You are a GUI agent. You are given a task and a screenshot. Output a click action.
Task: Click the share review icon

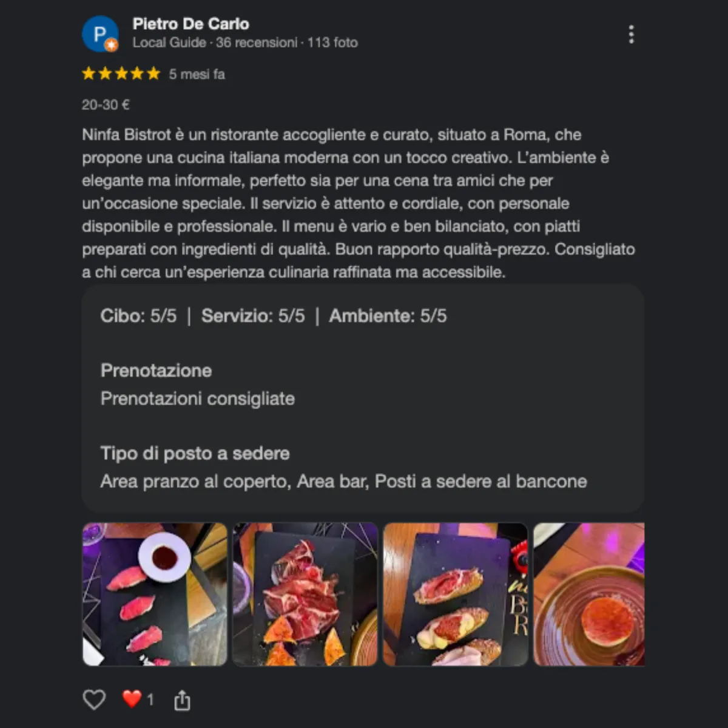[x=182, y=700]
